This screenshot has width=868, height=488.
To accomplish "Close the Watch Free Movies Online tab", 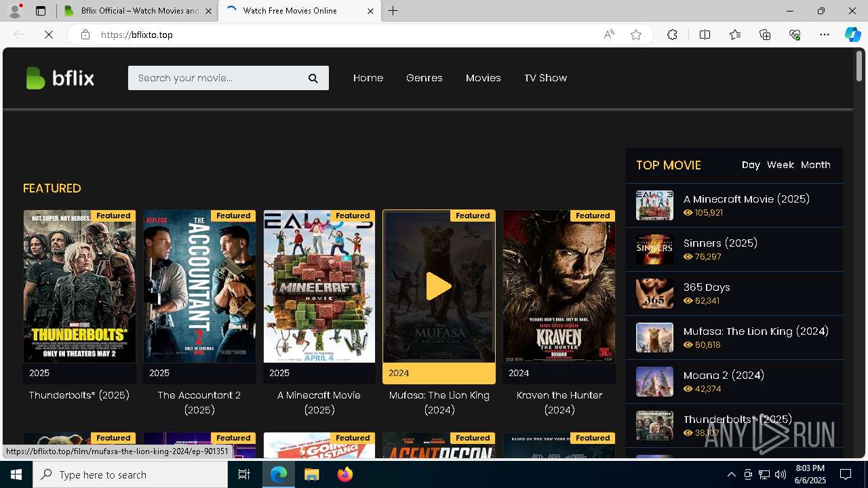I will click(370, 11).
